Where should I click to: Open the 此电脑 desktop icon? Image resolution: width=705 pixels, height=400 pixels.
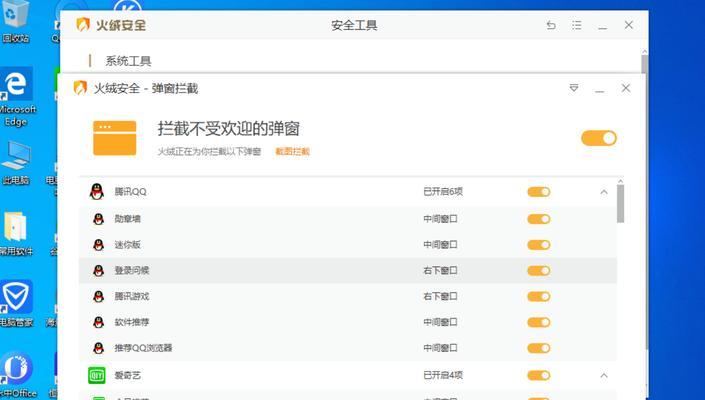point(16,163)
